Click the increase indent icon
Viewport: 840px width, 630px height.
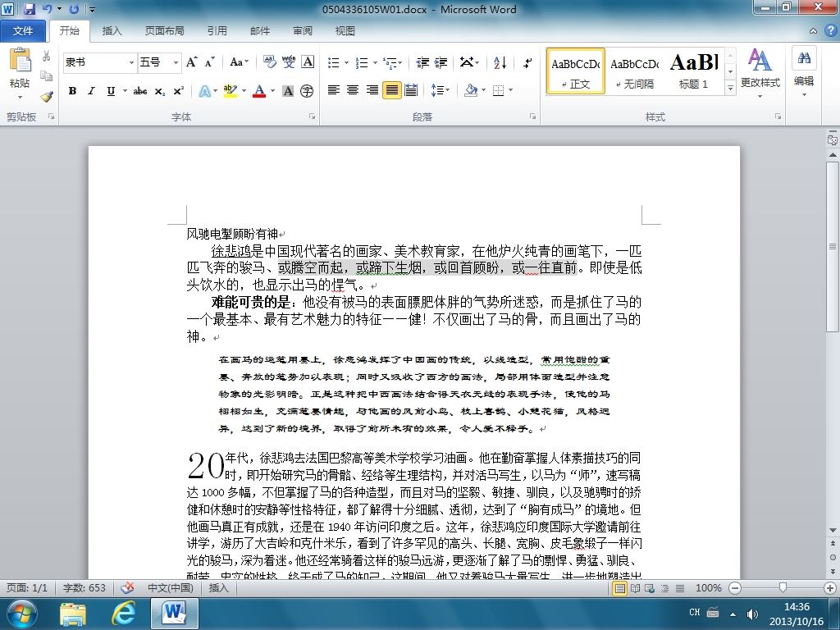[441, 62]
